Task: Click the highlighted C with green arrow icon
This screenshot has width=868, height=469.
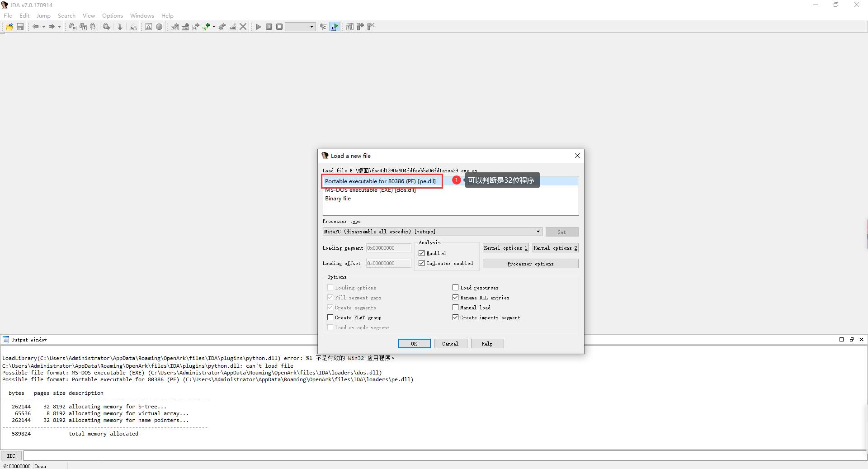Action: click(x=334, y=27)
